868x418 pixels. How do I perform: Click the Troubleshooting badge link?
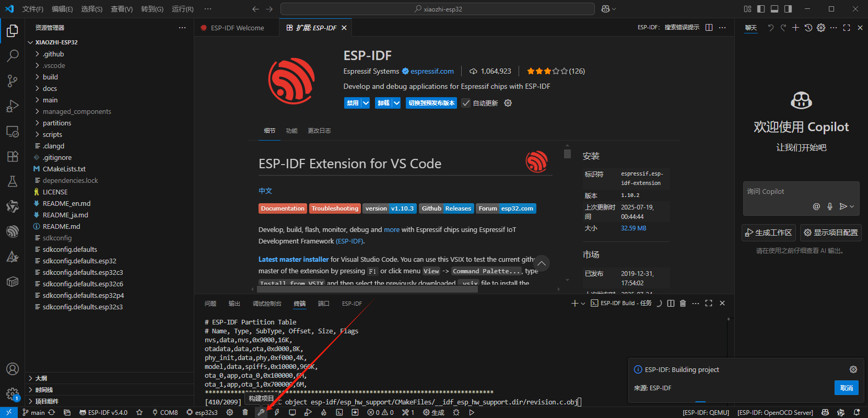click(x=335, y=208)
